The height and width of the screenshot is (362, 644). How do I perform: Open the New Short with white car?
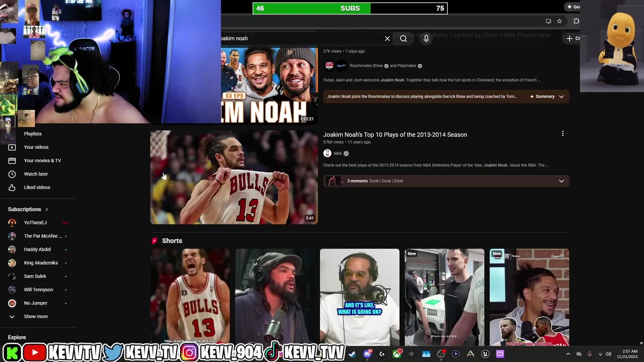(x=445, y=297)
